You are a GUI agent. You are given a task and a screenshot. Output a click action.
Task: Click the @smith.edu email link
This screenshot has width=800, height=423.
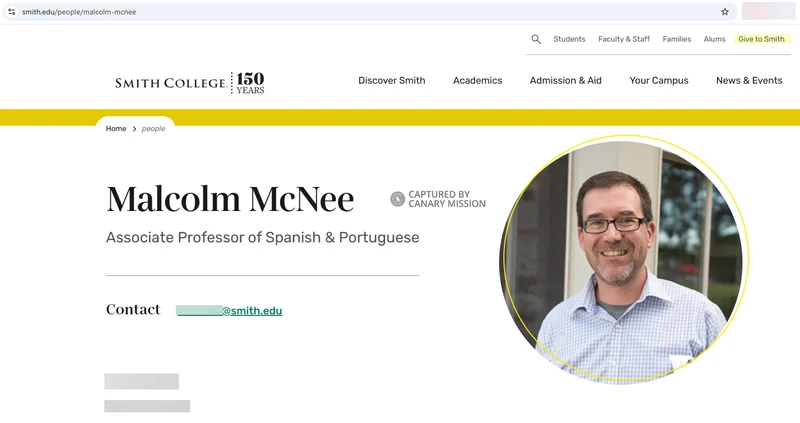tap(229, 311)
